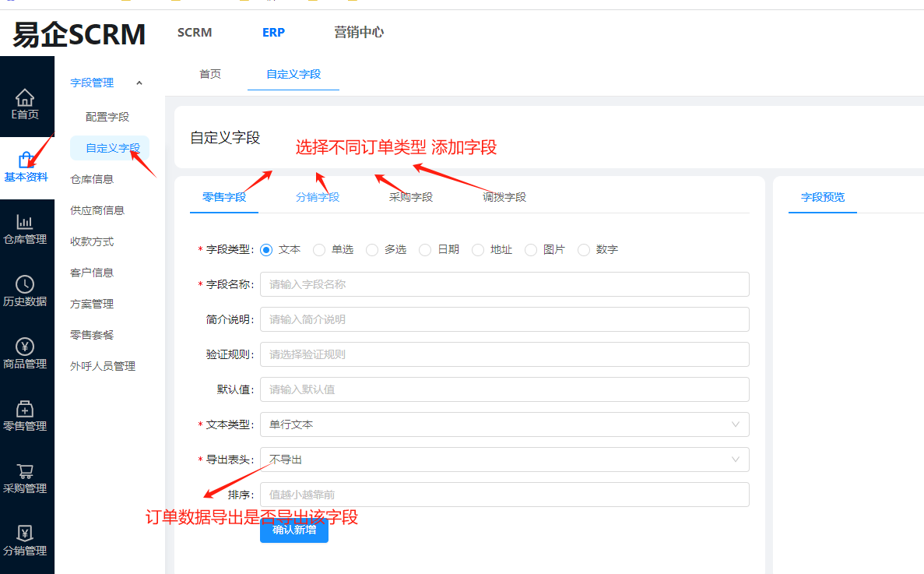Focus the 排序 input field
The height and width of the screenshot is (574, 924).
(x=504, y=495)
